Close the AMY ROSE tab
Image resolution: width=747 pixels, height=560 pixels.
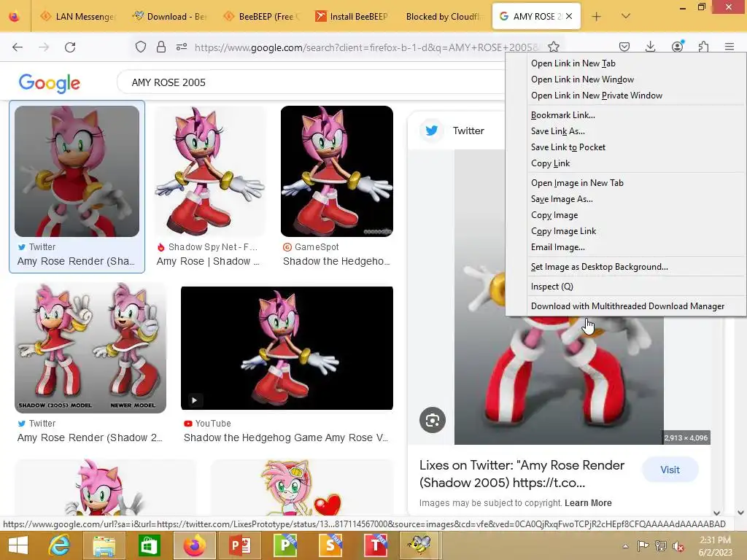pyautogui.click(x=569, y=16)
